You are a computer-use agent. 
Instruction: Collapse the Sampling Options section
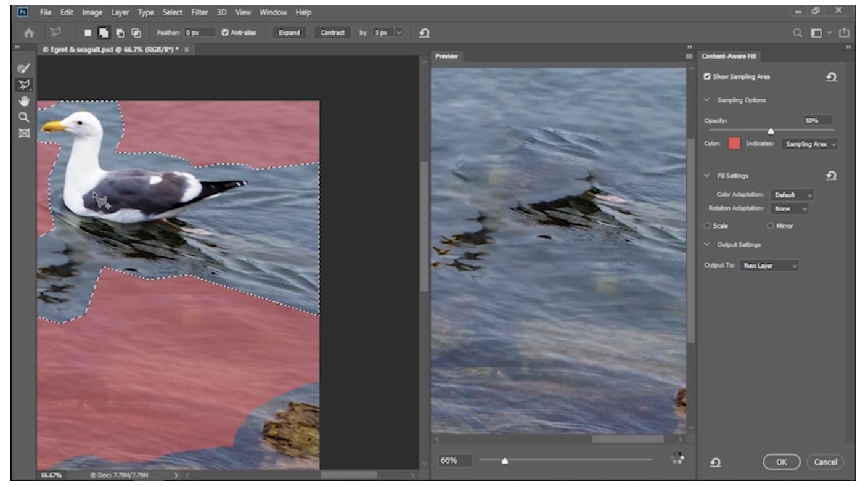[x=708, y=99]
